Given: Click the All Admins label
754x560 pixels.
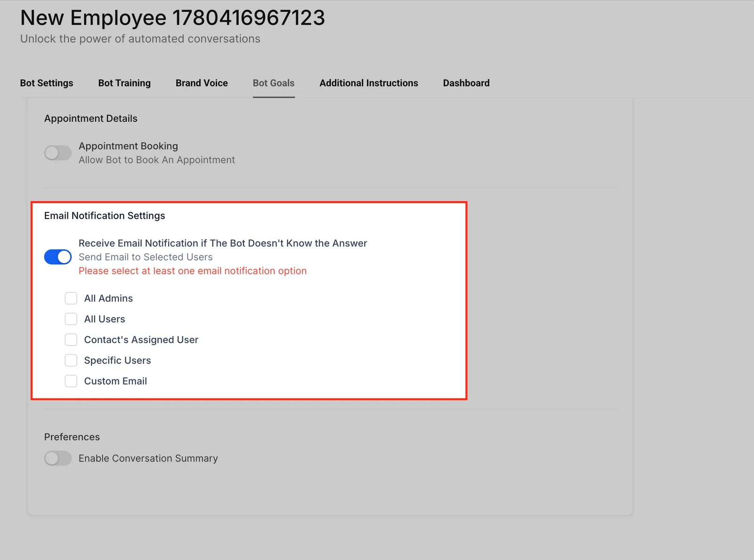Looking at the screenshot, I should [108, 298].
